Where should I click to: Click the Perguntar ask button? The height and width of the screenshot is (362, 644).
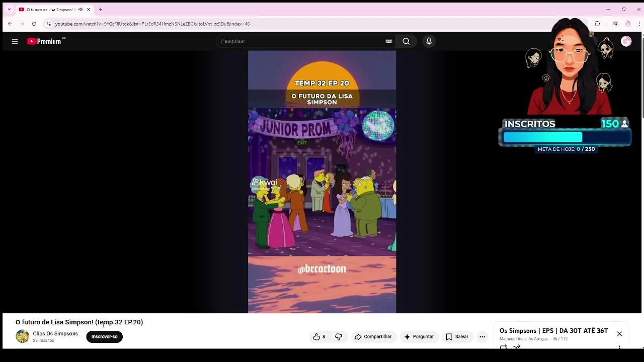tap(419, 337)
